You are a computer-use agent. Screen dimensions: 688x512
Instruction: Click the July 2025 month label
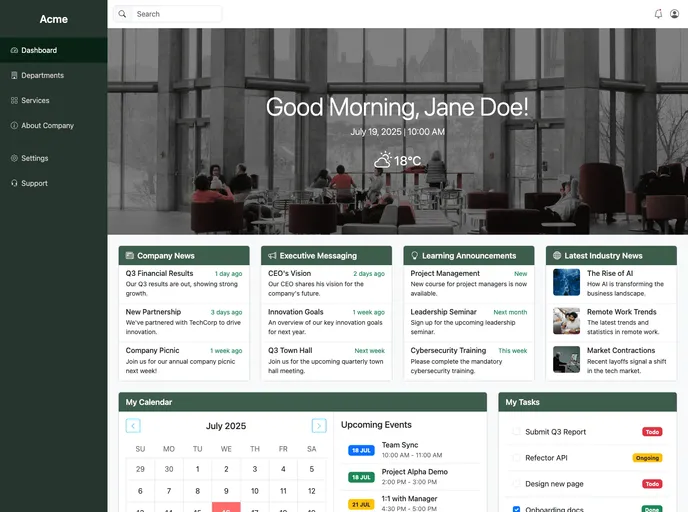[x=226, y=426]
